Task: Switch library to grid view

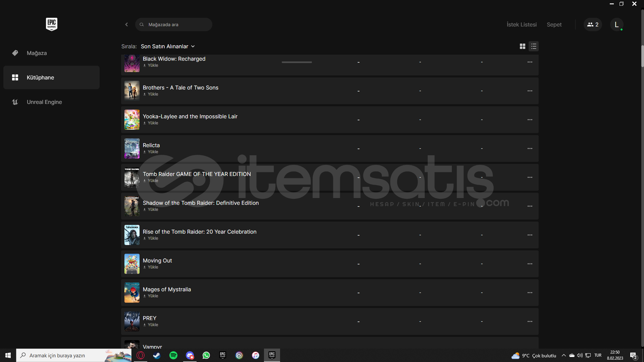Action: pos(523,46)
